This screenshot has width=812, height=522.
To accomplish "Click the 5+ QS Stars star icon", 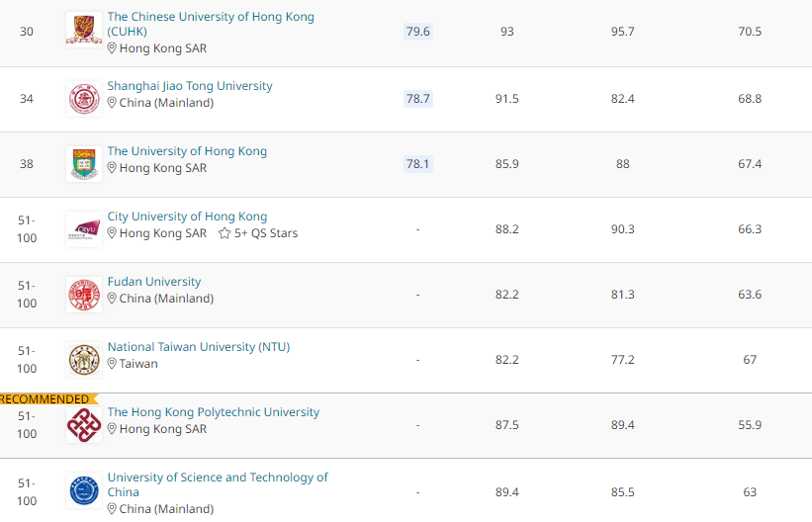I will click(225, 233).
